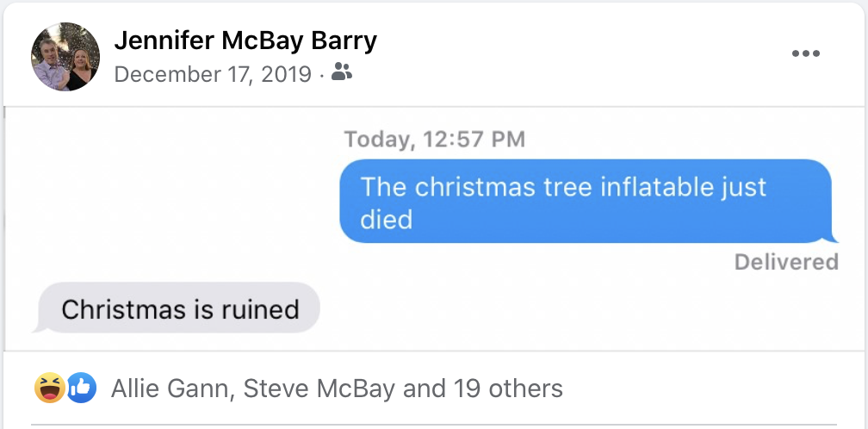The image size is (868, 429).
Task: Click the word "and" before "19 others"
Action: pyautogui.click(x=425, y=389)
